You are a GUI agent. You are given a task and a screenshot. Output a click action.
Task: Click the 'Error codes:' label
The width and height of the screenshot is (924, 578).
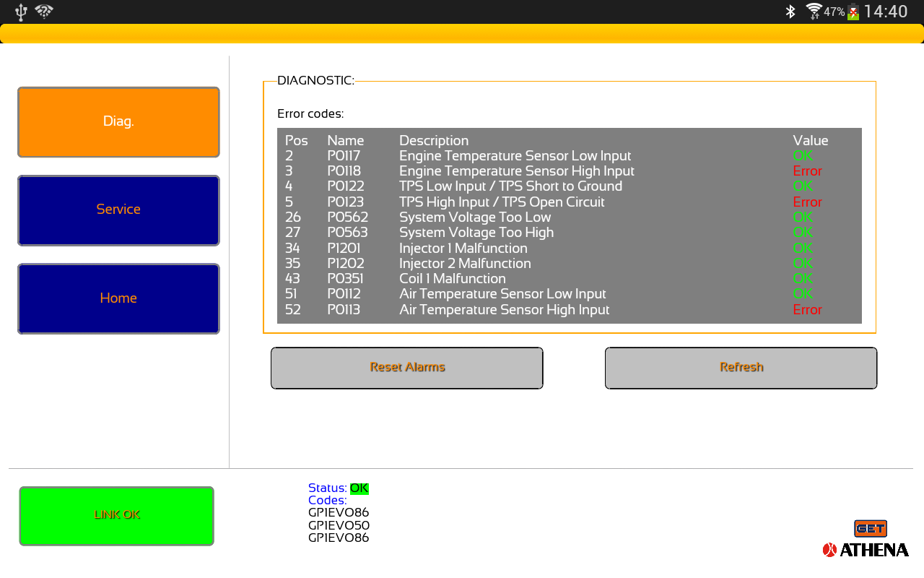click(x=310, y=114)
